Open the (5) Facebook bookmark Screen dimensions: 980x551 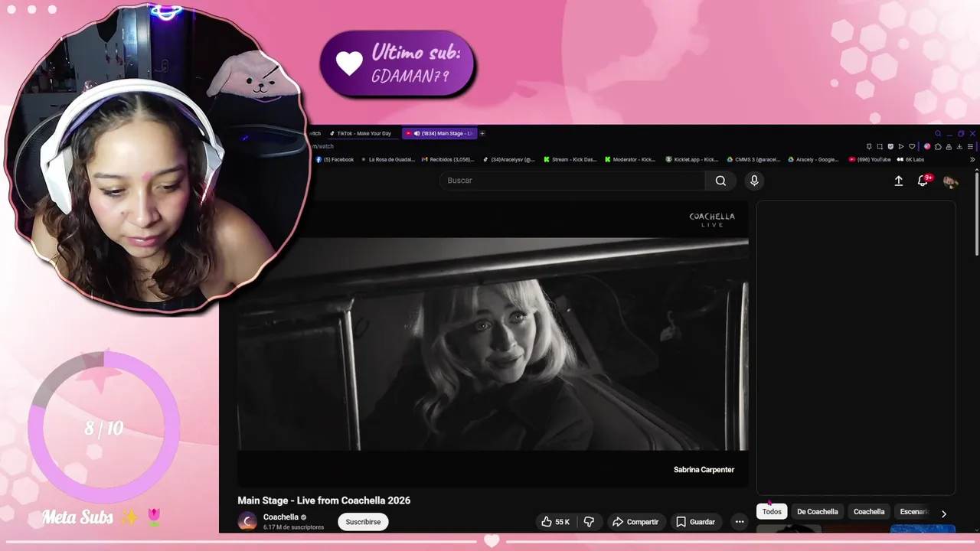tap(335, 160)
